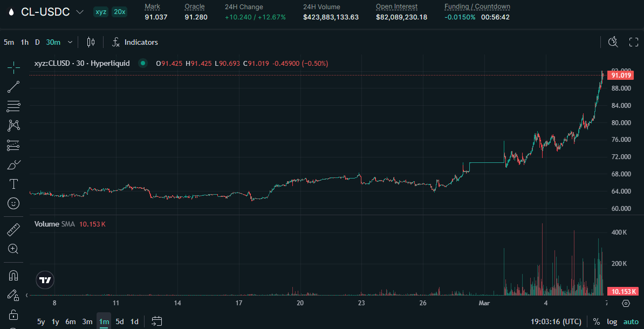Select the 1d range tab

(134, 321)
